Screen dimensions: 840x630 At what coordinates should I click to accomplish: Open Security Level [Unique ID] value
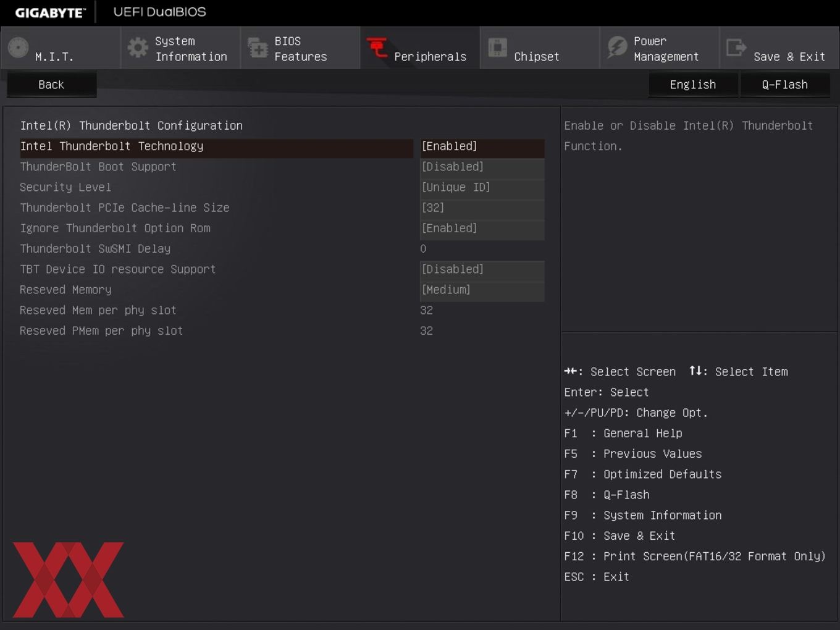482,187
